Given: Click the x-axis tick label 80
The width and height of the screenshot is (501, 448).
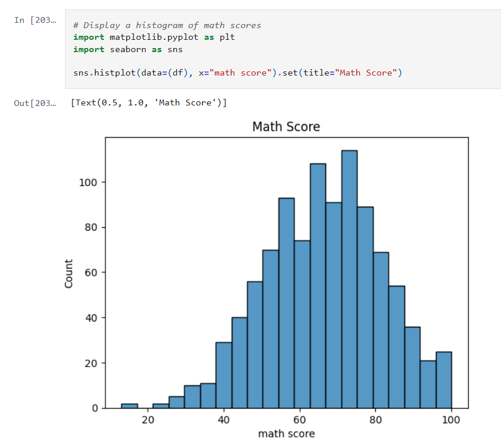Looking at the screenshot, I should pyautogui.click(x=375, y=419).
